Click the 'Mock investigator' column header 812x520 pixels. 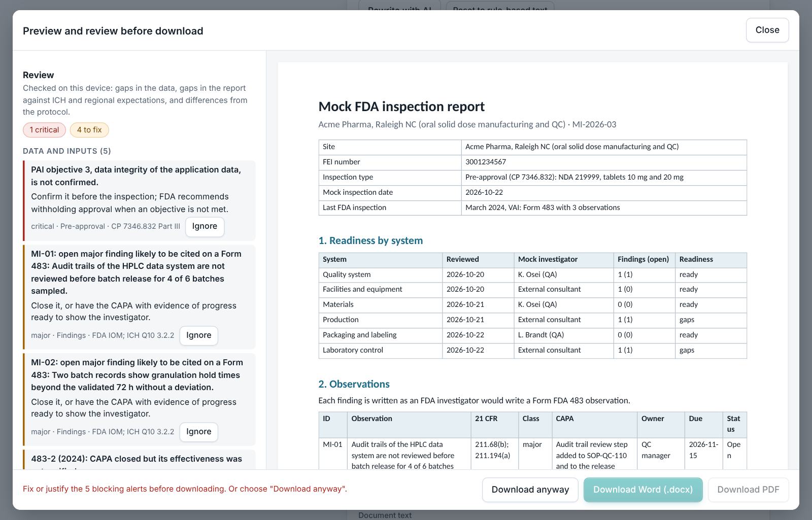pos(564,259)
